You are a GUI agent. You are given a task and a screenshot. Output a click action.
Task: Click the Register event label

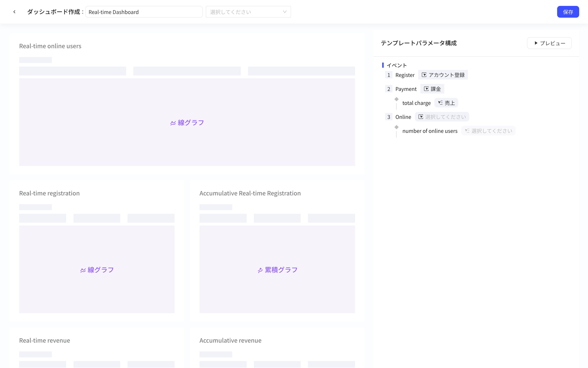pos(405,75)
